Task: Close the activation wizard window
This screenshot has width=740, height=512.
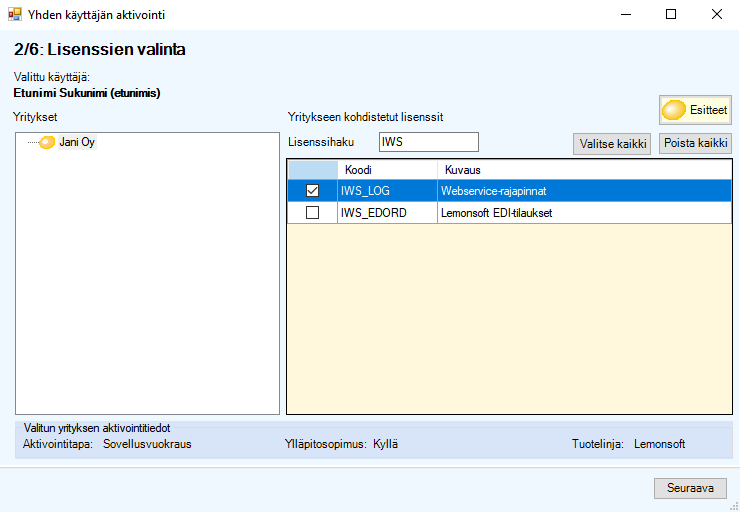Action: click(716, 15)
